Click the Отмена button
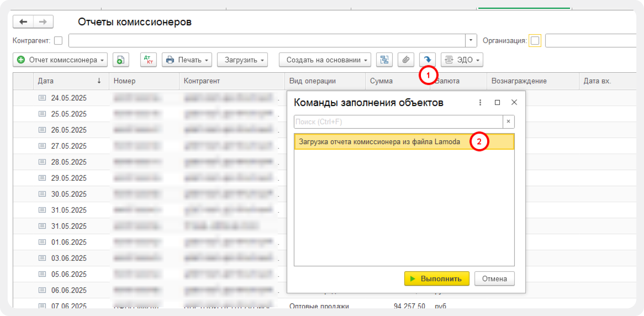Image resolution: width=644 pixels, height=316 pixels. click(x=495, y=279)
